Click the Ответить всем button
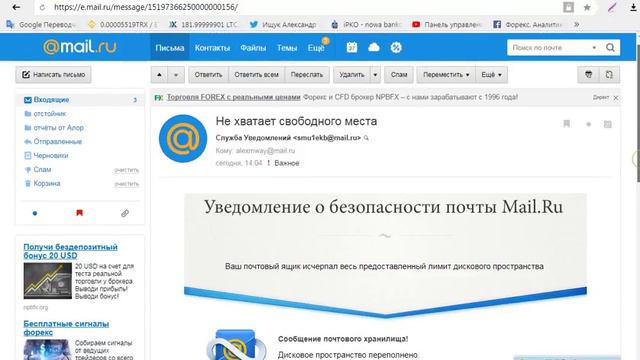Screen dimensions: 640x360 click(x=256, y=75)
